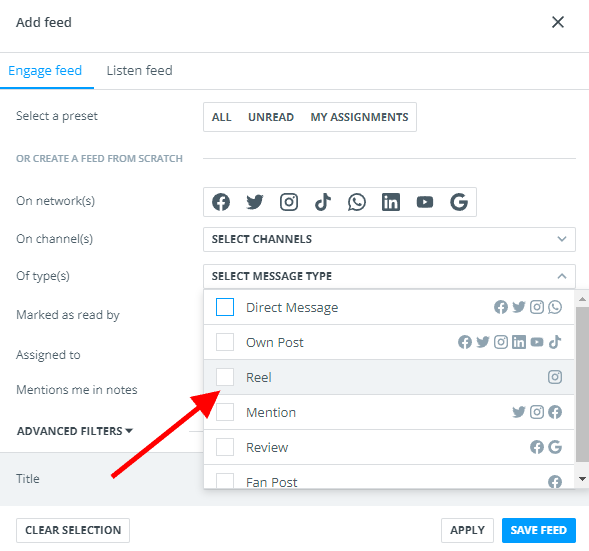Image resolution: width=589 pixels, height=551 pixels.
Task: Click the message type list scrollbar down arrow
Action: [x=582, y=479]
